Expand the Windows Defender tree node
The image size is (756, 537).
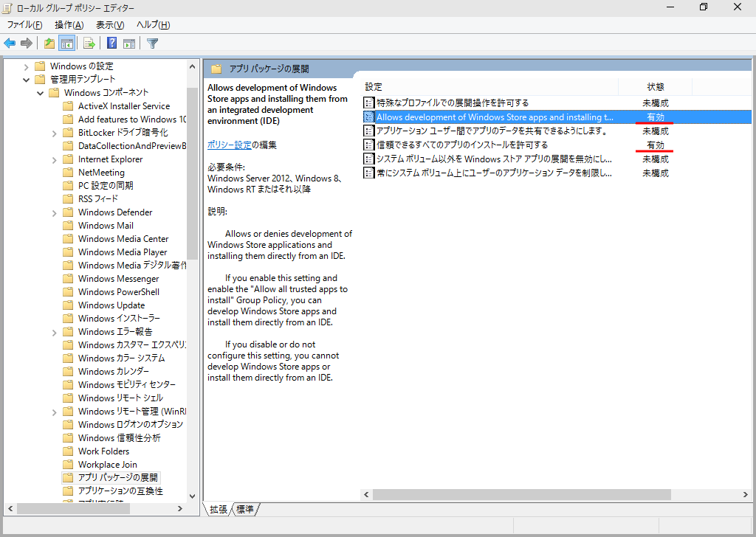55,212
